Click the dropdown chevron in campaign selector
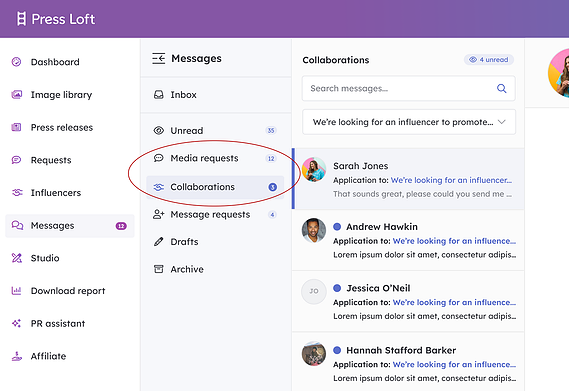The image size is (569, 391). (502, 122)
